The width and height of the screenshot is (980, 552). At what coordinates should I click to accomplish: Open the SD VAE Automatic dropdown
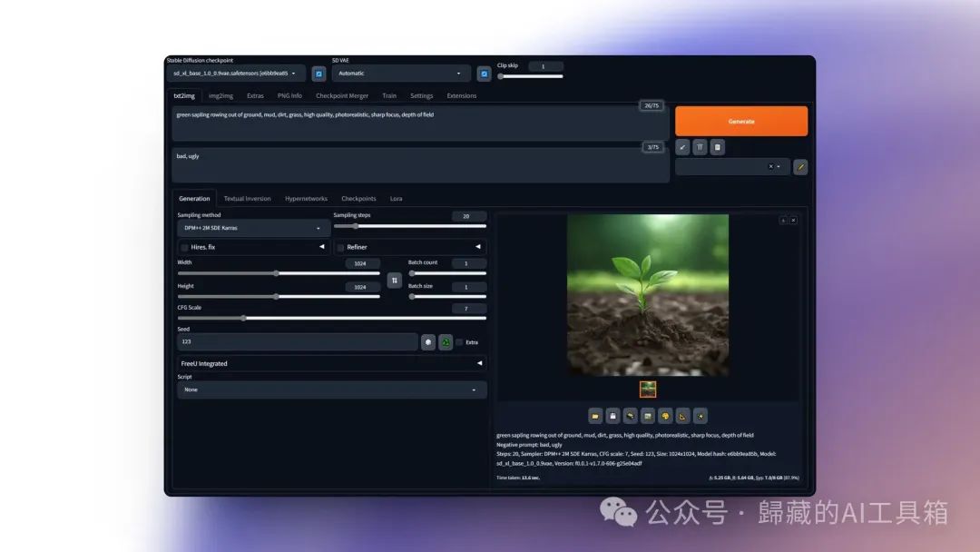coord(400,74)
